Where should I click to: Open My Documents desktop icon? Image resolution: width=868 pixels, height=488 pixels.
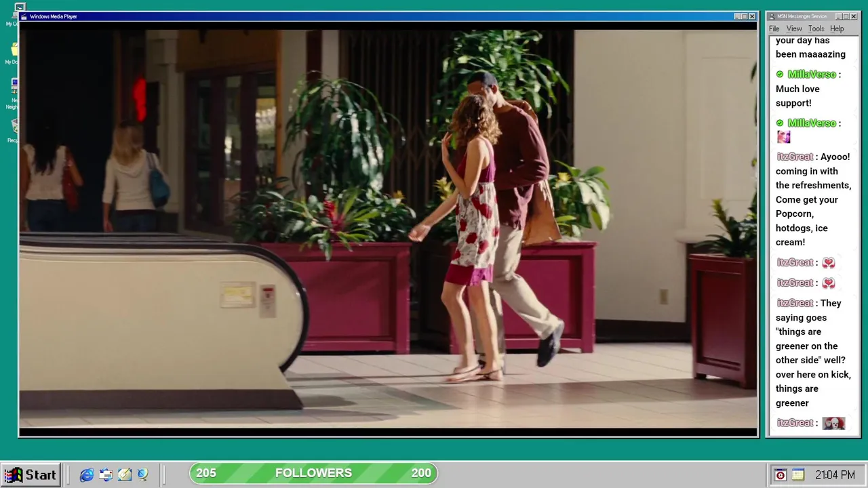tap(14, 54)
